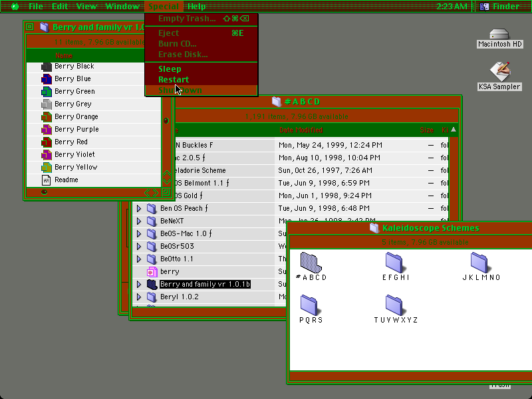Open the File menu
532x399 pixels.
click(x=36, y=6)
